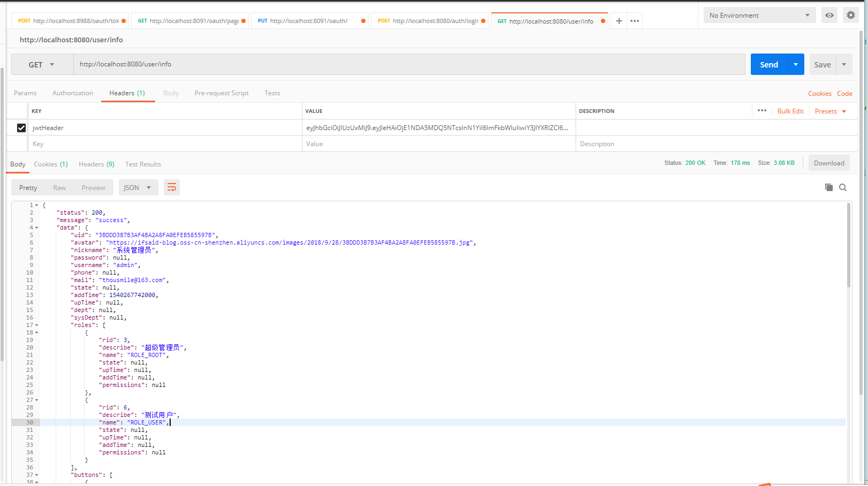
Task: Select GET localhost:8080/user/info tab
Action: [549, 21]
